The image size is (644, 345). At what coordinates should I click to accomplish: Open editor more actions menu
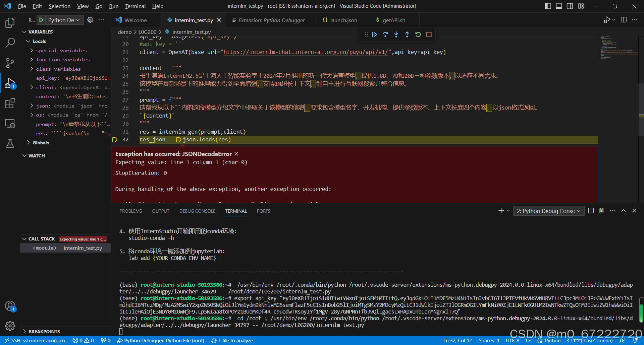click(x=634, y=20)
